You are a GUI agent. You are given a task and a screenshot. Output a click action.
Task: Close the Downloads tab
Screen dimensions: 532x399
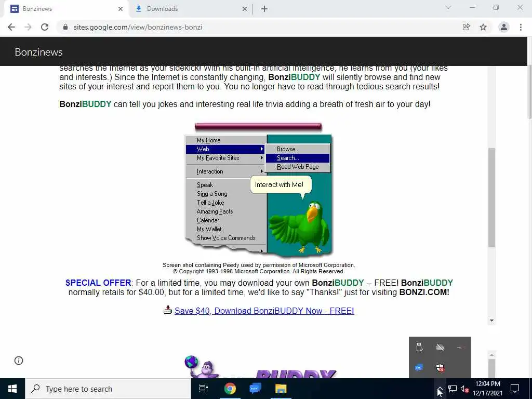pos(245,9)
